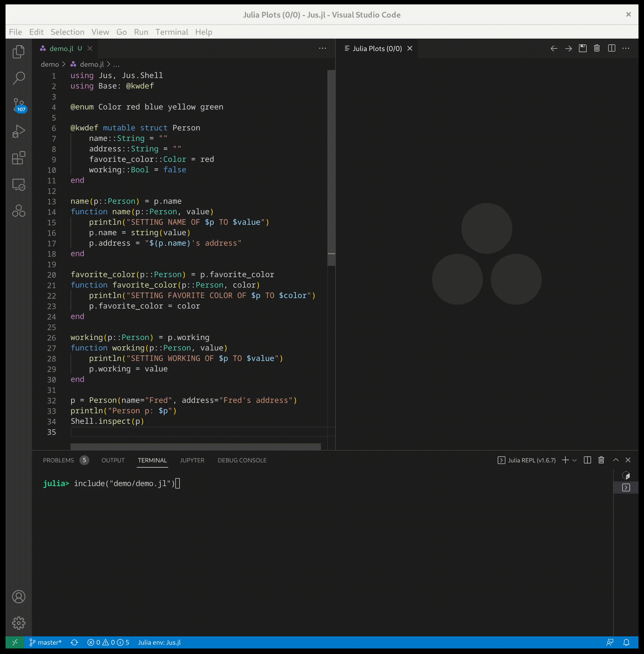Expand the new terminal launch profile dropdown
This screenshot has width=644, height=654.
point(574,460)
